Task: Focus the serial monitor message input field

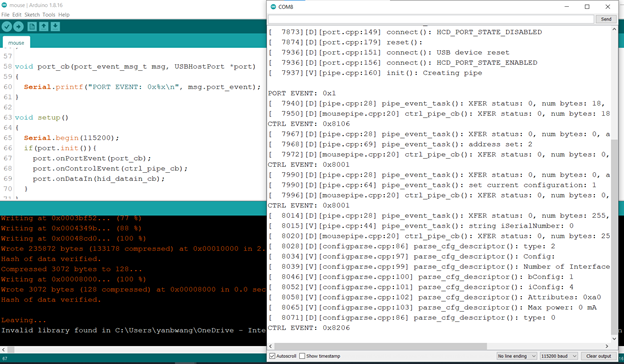Action: coord(431,19)
